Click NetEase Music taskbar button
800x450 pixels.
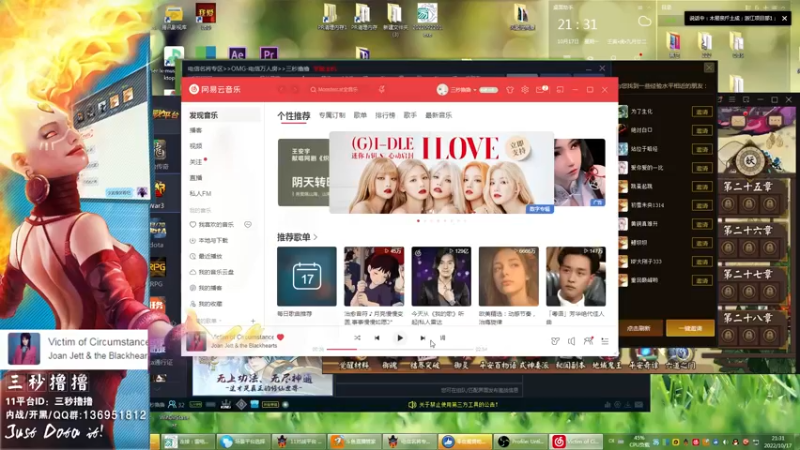point(576,441)
